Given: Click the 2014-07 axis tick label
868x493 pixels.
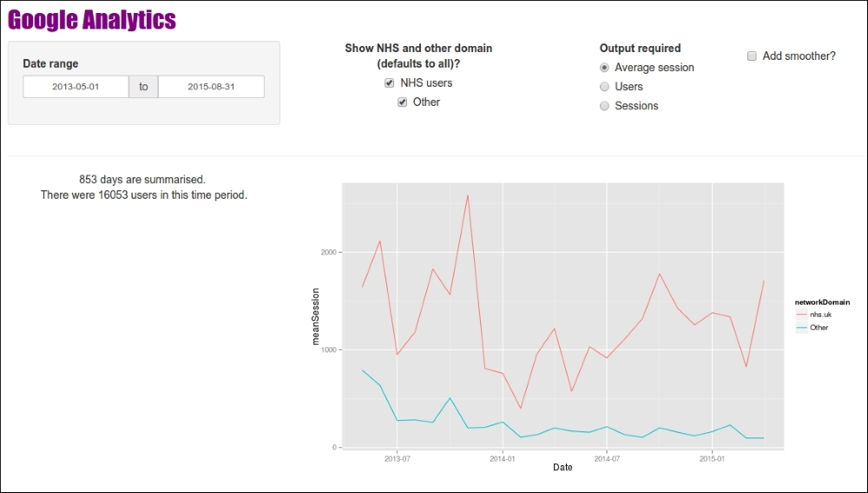Looking at the screenshot, I should [608, 458].
